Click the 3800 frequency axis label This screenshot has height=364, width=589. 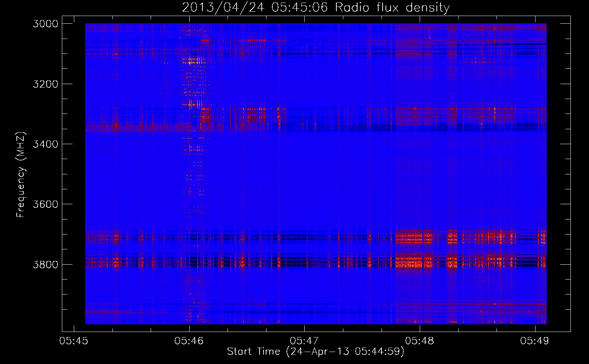coord(46,264)
